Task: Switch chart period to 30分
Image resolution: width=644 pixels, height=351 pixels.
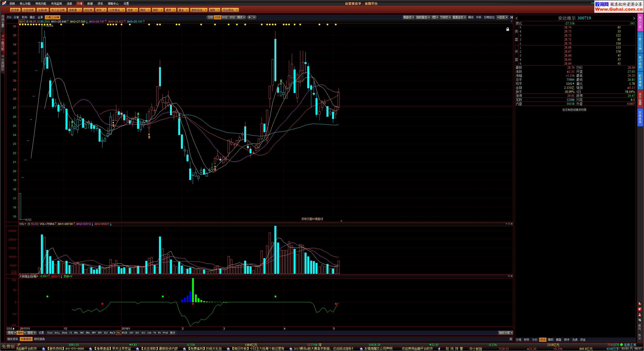Action: pos(232,17)
